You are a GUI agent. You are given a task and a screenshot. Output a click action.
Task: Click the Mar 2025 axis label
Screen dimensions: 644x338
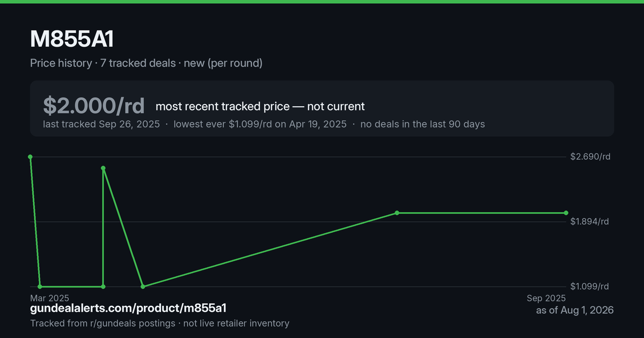tap(49, 298)
